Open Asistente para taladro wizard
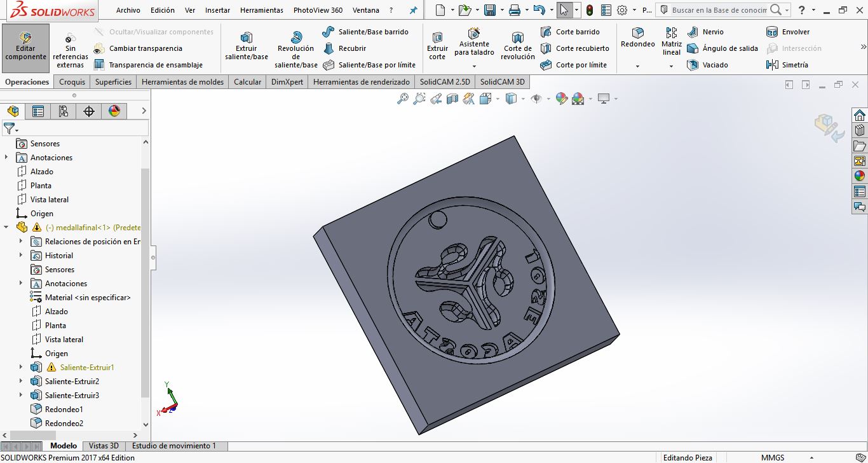This screenshot has height=463, width=868. point(474,43)
